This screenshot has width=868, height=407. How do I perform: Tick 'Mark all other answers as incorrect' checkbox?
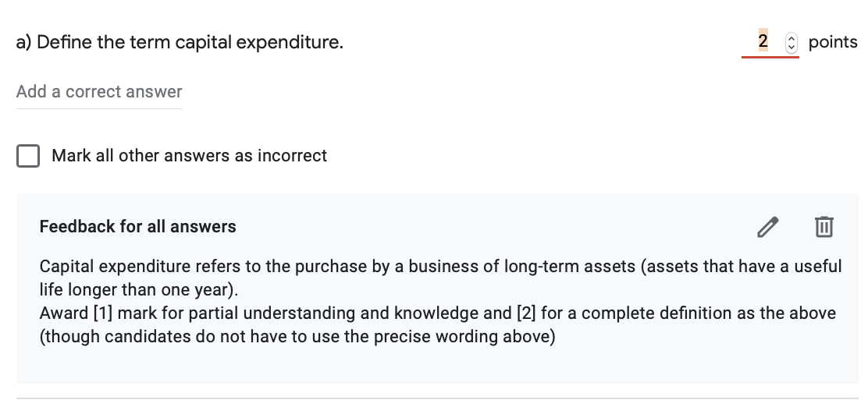pos(28,155)
